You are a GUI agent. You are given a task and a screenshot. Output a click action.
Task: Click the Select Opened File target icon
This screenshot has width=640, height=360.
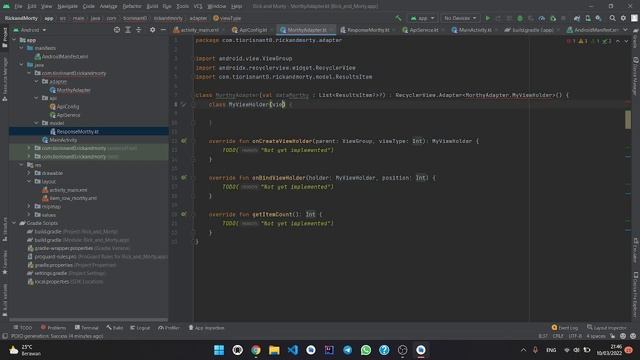[117, 30]
